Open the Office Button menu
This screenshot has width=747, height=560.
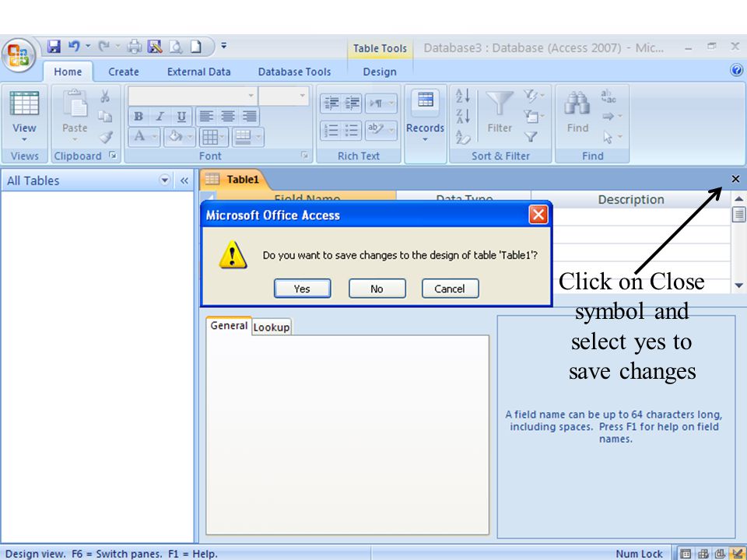tap(19, 55)
